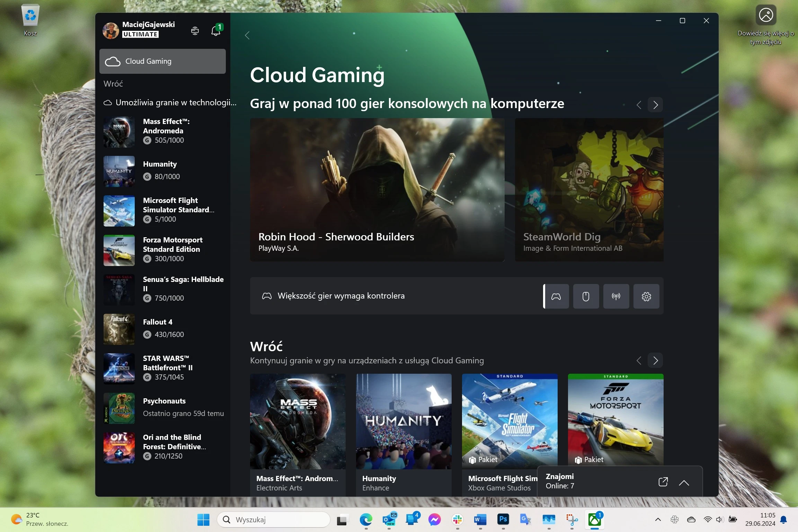798x532 pixels.
Task: Open the devices icon next to the username
Action: point(195,31)
